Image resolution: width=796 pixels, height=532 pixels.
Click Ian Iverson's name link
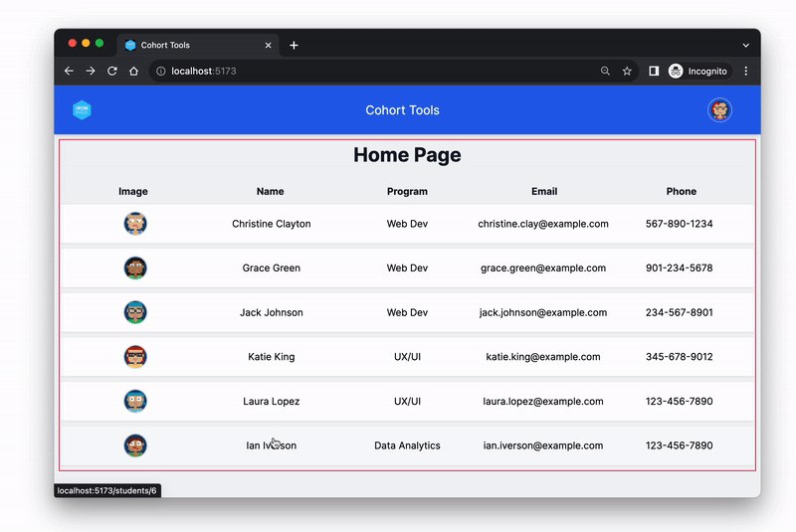(x=272, y=445)
